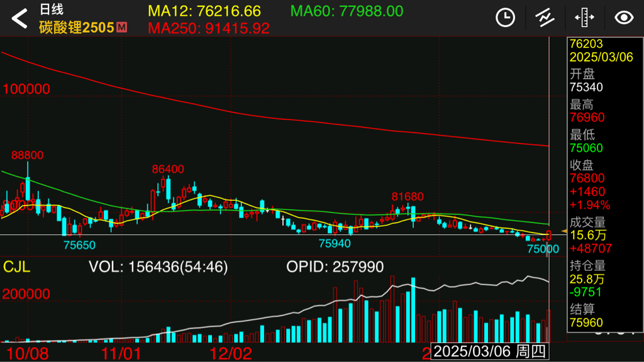The height and width of the screenshot is (362, 644).
Task: Open the CJL sub-indicator selector
Action: 17,266
